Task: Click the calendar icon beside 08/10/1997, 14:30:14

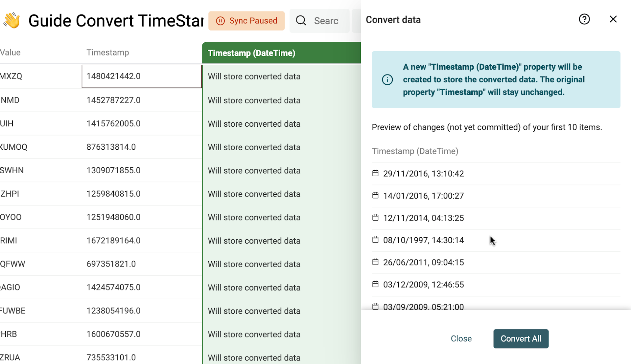Action: point(375,240)
